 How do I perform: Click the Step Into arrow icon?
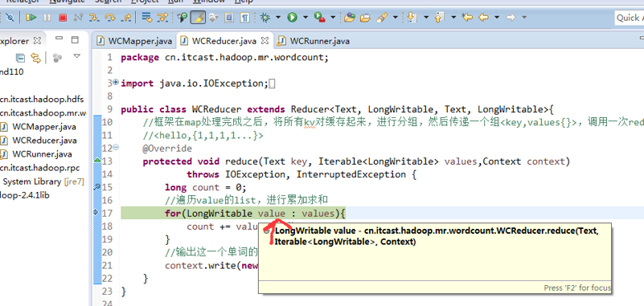[x=94, y=18]
